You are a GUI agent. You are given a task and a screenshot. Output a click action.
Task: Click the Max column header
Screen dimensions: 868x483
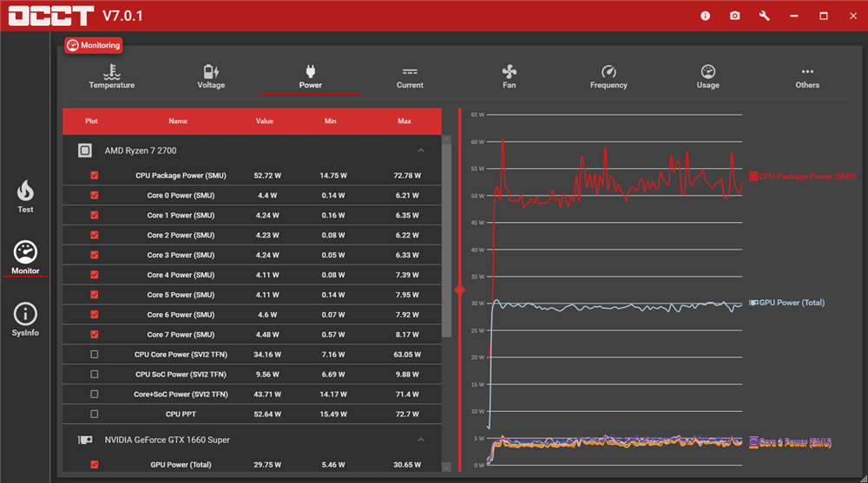coord(404,121)
